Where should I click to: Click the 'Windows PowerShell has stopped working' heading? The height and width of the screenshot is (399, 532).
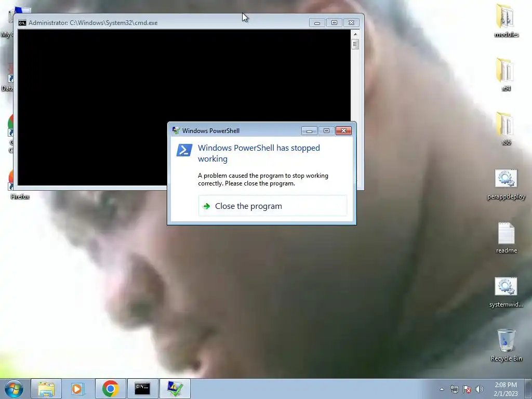click(x=259, y=153)
